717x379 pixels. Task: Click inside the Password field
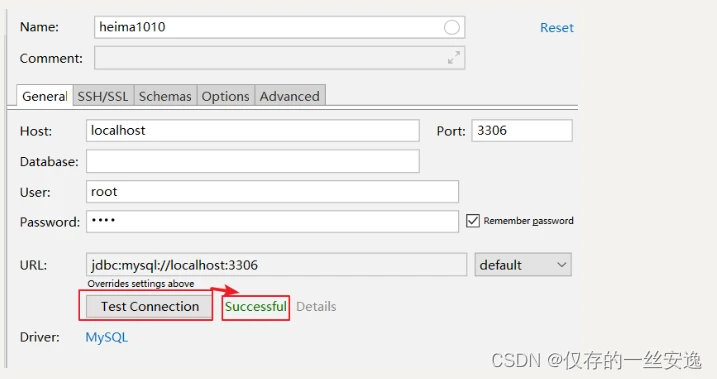pyautogui.click(x=272, y=221)
